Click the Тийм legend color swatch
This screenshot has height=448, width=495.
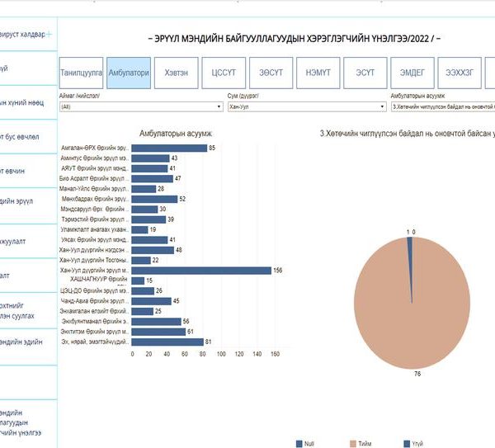click(x=353, y=444)
